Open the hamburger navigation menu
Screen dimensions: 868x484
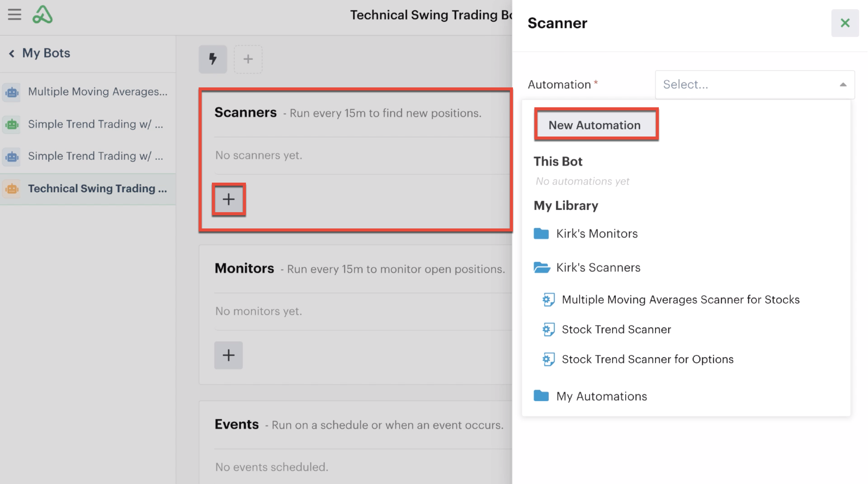click(14, 14)
